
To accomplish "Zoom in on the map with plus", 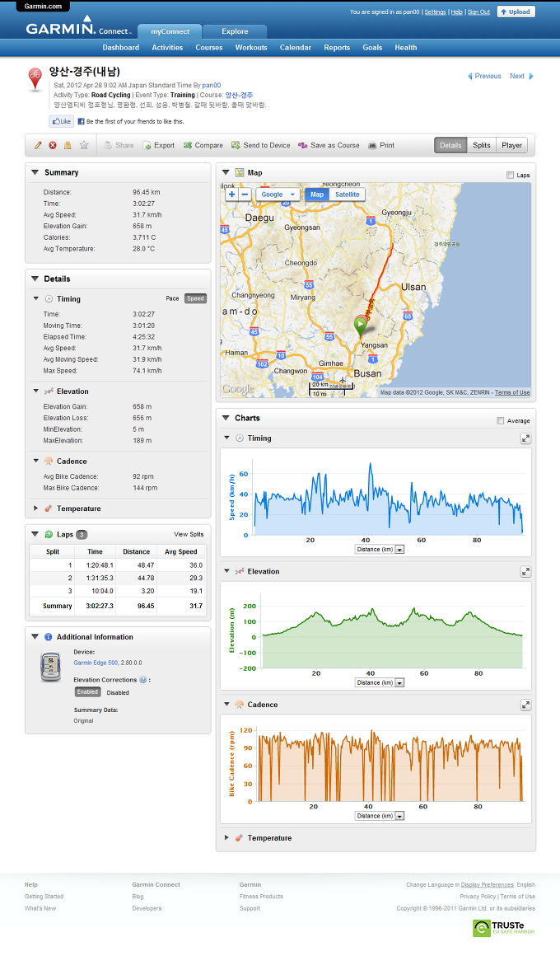I will [231, 194].
